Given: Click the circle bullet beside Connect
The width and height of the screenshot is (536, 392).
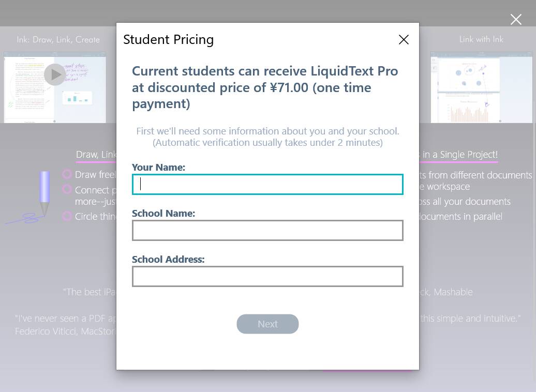Looking at the screenshot, I should tap(67, 189).
